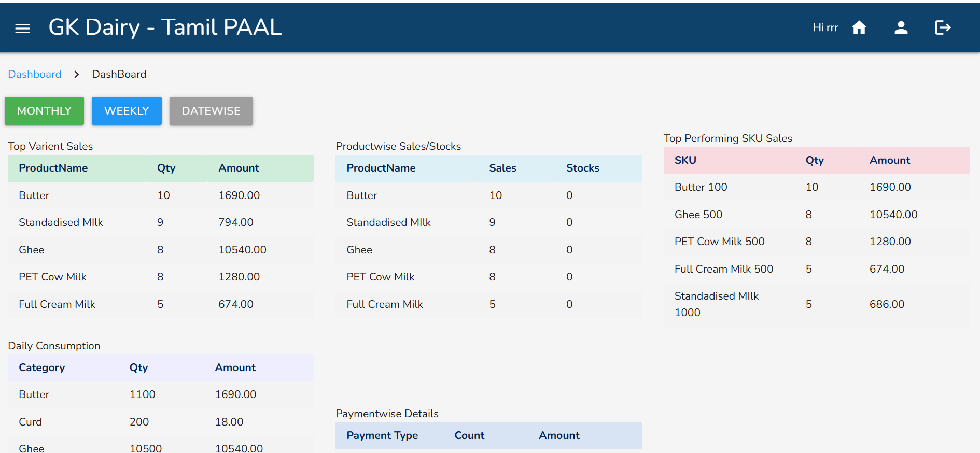Select PET Cow Milk in Top Varient Sales
The image size is (980, 453).
pos(52,277)
